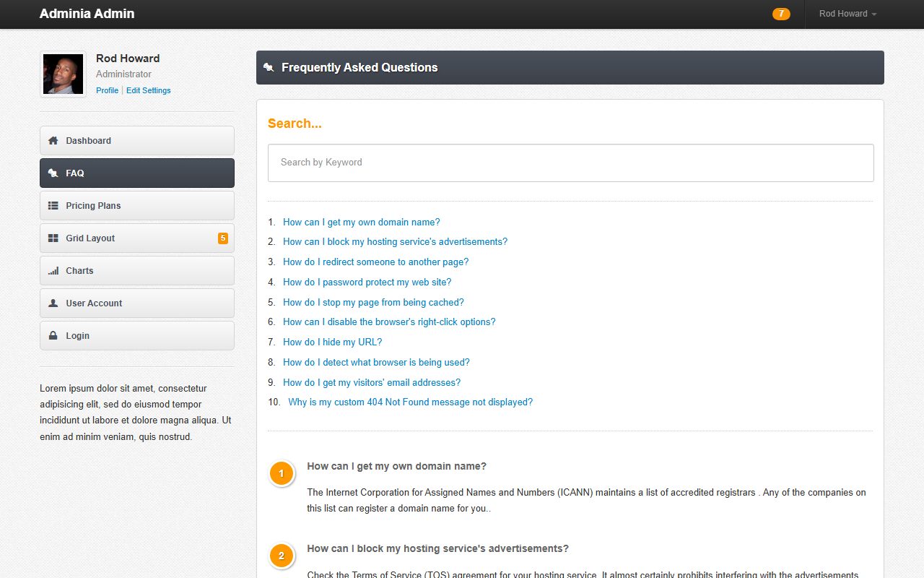This screenshot has width=924, height=578.
Task: Focus the Search by Keyword field
Action: (x=570, y=163)
